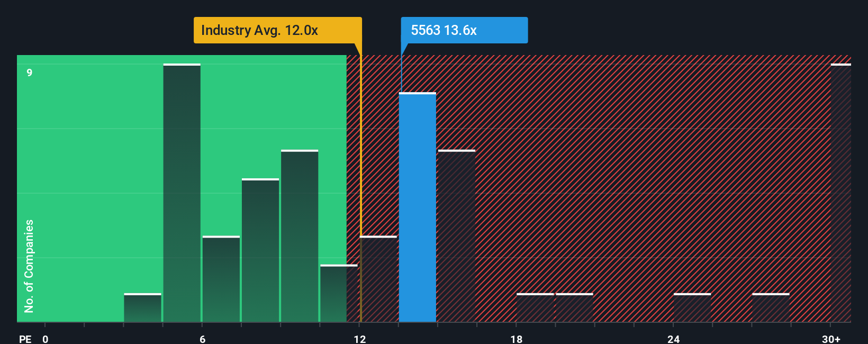Click the 30+ bar at far right
Screen dimensions: 868x344
(841, 193)
